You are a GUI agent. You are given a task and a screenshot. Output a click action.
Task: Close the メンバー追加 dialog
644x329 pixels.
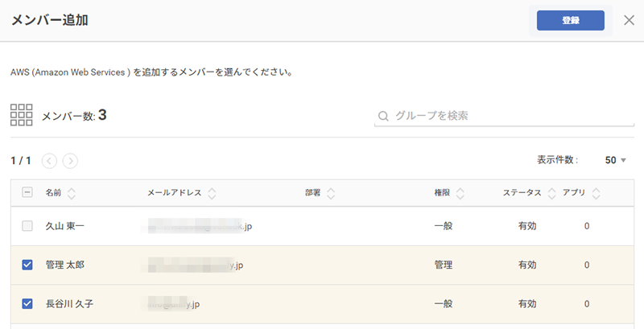[x=629, y=20]
